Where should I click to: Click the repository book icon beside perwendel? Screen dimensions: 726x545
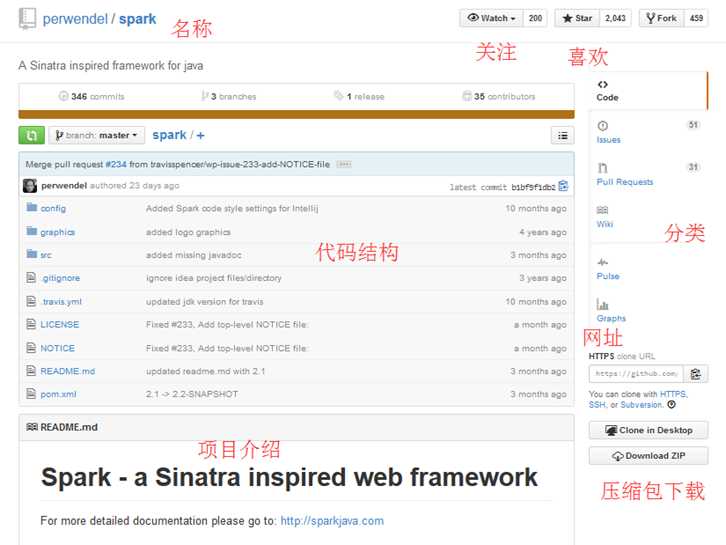pyautogui.click(x=27, y=19)
